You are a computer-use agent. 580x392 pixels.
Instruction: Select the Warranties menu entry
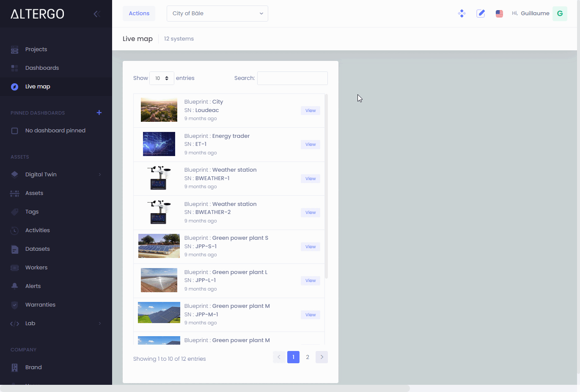(40, 304)
